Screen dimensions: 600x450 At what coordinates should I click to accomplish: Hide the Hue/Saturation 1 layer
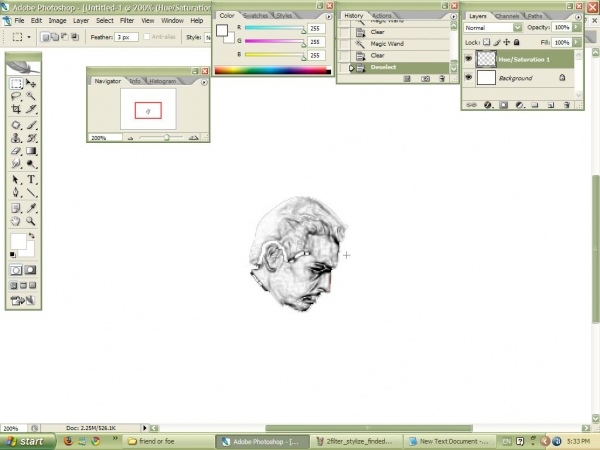pyautogui.click(x=468, y=59)
